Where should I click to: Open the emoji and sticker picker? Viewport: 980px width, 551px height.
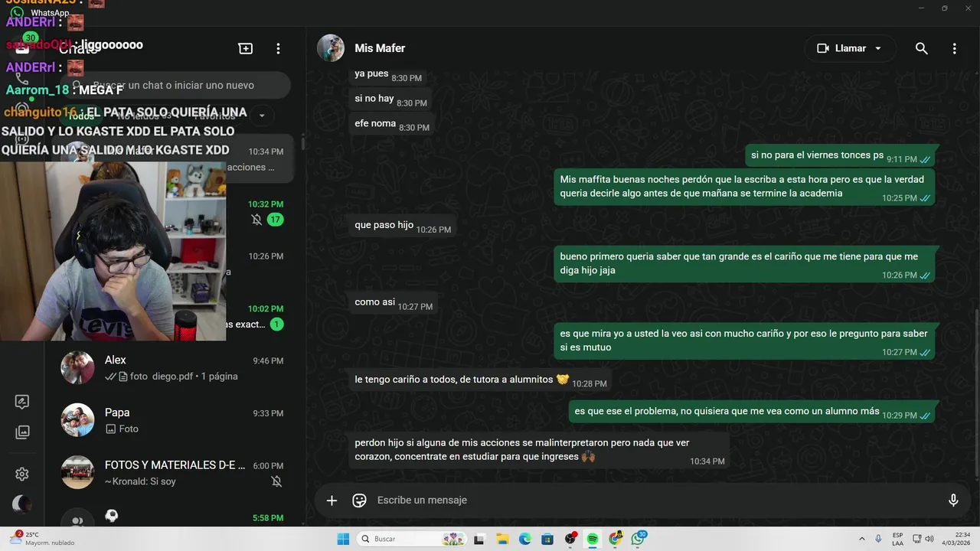[359, 500]
